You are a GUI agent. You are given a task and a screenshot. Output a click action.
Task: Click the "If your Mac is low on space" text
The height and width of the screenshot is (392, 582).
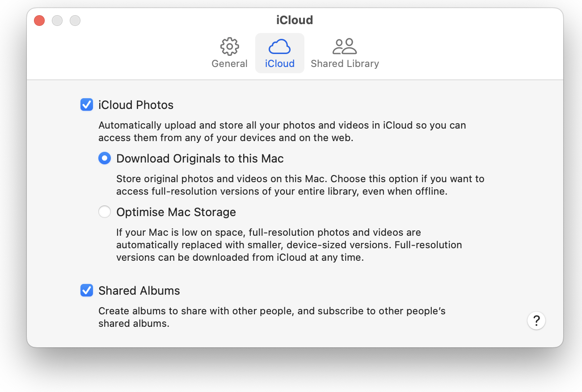(x=289, y=245)
